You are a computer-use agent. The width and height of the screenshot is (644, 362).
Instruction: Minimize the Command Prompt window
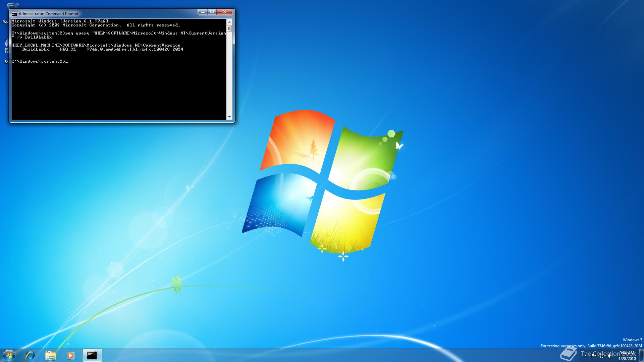(x=203, y=12)
